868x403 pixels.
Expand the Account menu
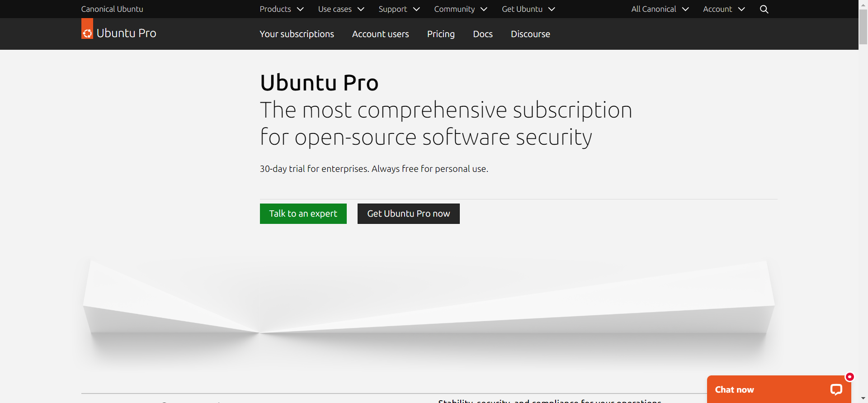click(723, 9)
